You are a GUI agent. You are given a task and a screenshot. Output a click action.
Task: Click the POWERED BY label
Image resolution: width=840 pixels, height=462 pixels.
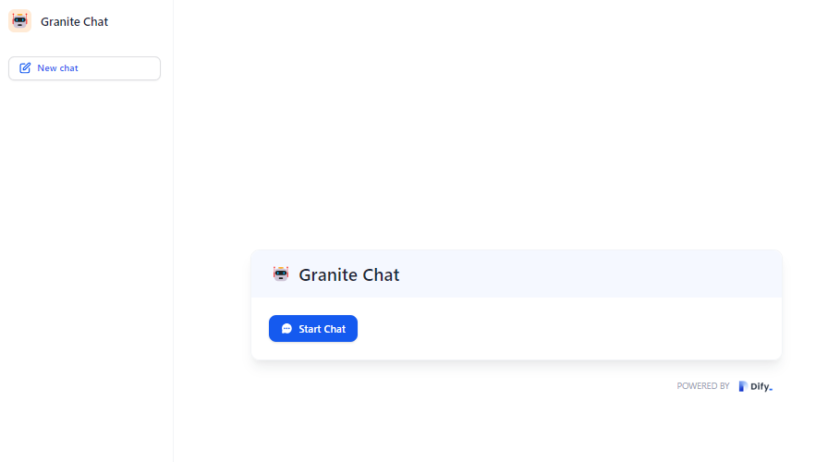703,386
